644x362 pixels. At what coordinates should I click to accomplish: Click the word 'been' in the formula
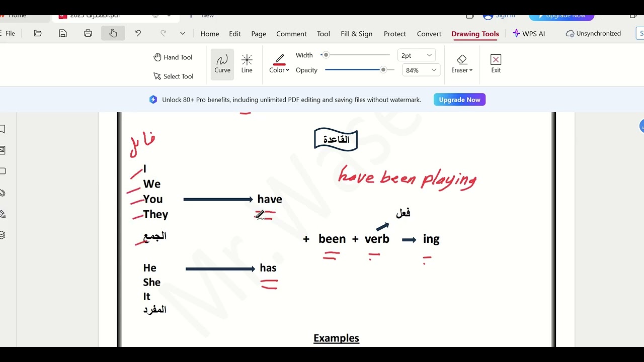point(332,239)
